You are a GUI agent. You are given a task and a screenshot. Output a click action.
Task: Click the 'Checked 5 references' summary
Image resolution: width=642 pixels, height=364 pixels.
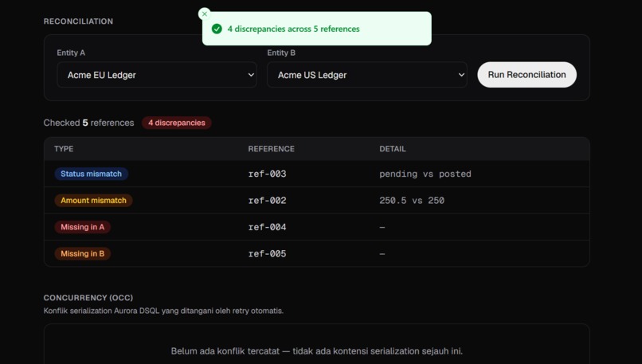(89, 123)
